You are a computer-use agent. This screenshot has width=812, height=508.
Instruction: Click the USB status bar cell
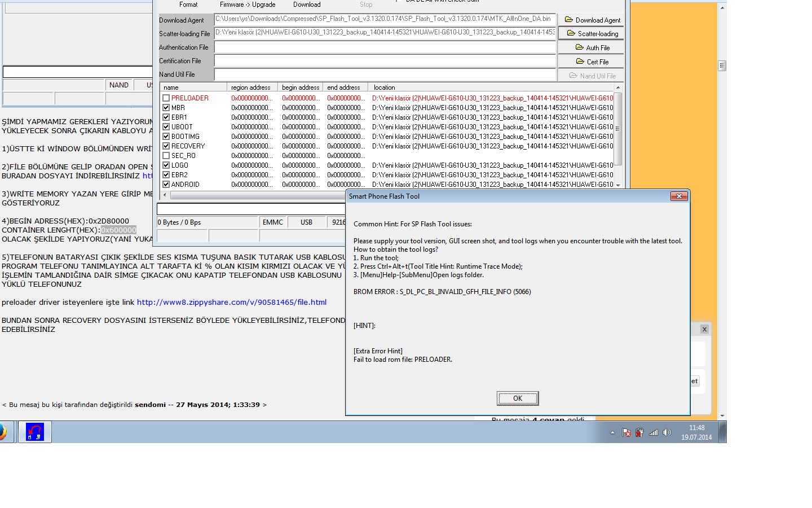click(306, 222)
